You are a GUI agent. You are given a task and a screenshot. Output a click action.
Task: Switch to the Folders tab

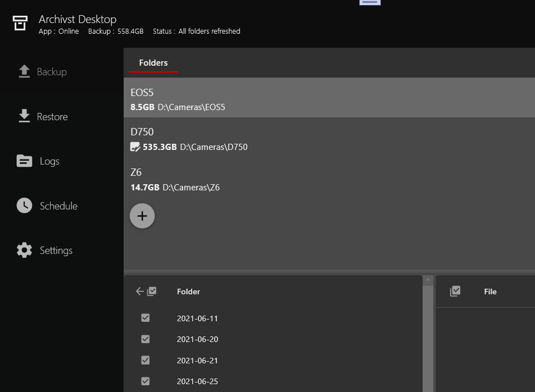(153, 63)
